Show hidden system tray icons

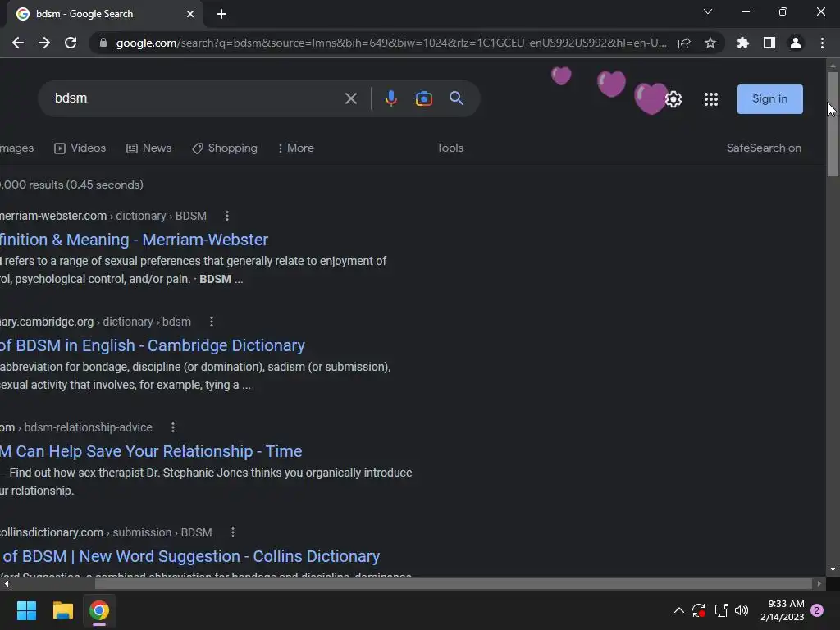tap(678, 610)
